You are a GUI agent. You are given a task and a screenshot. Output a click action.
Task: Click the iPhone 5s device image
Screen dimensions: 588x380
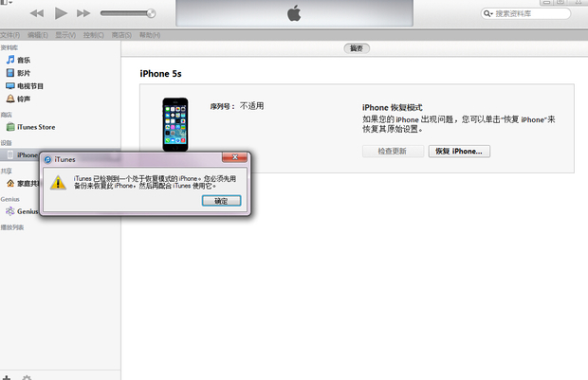point(175,124)
